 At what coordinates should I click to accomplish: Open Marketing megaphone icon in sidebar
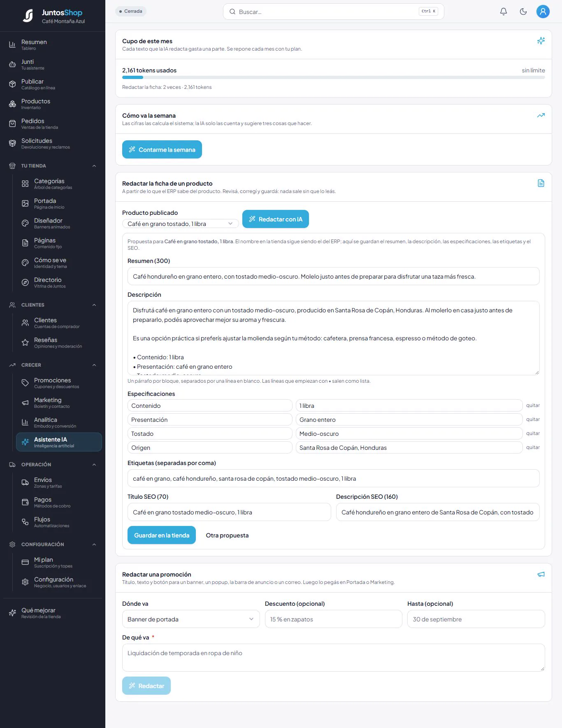pyautogui.click(x=25, y=403)
